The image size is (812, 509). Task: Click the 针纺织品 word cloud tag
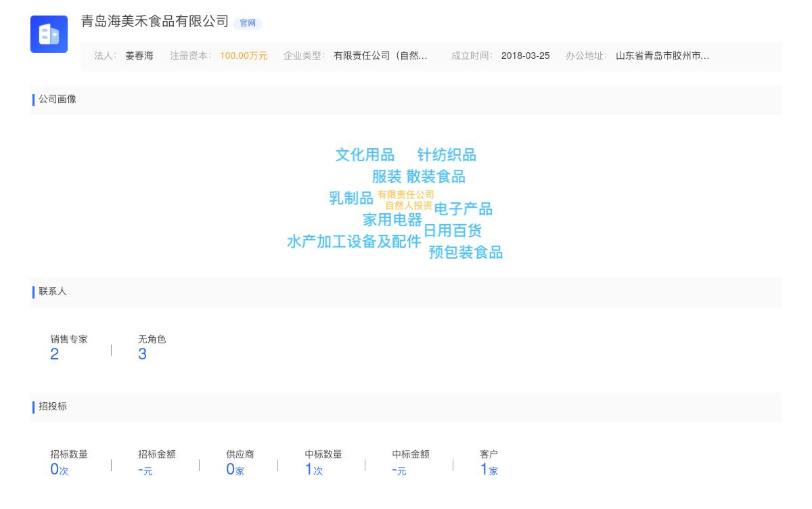point(445,155)
